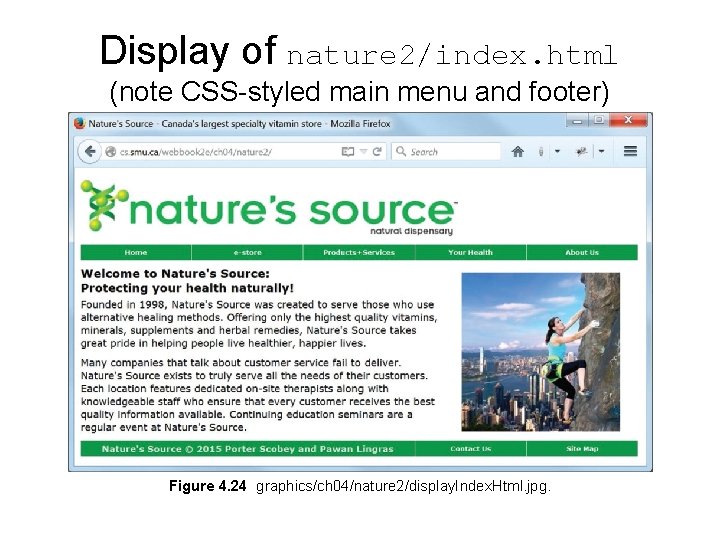Expand the URL history dropdown arrow
The image size is (720, 540).
click(x=363, y=152)
